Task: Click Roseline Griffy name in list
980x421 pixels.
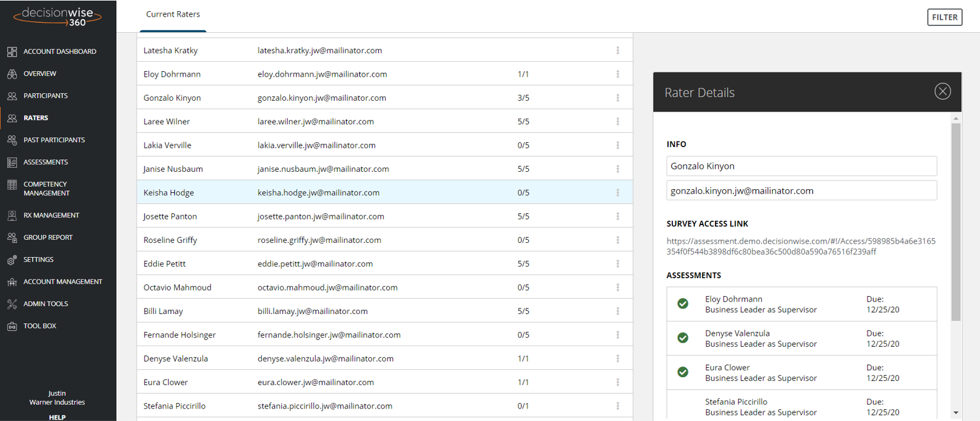Action: (171, 240)
